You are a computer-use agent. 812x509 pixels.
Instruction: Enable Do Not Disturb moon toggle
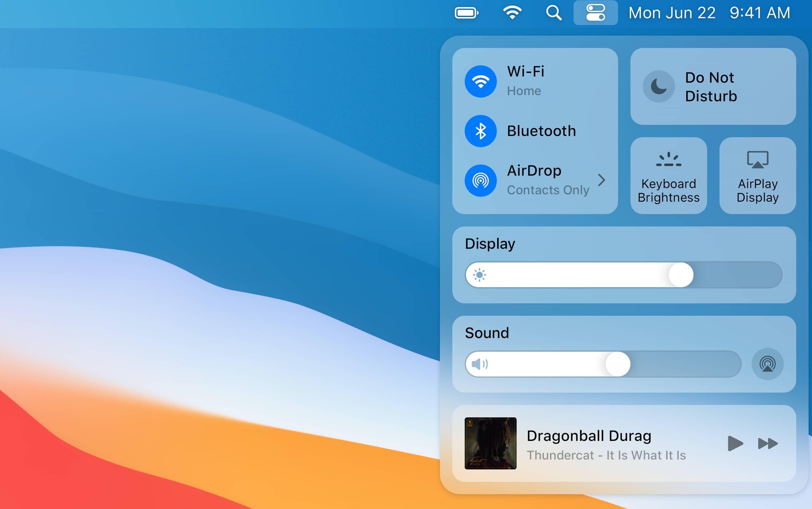click(658, 87)
